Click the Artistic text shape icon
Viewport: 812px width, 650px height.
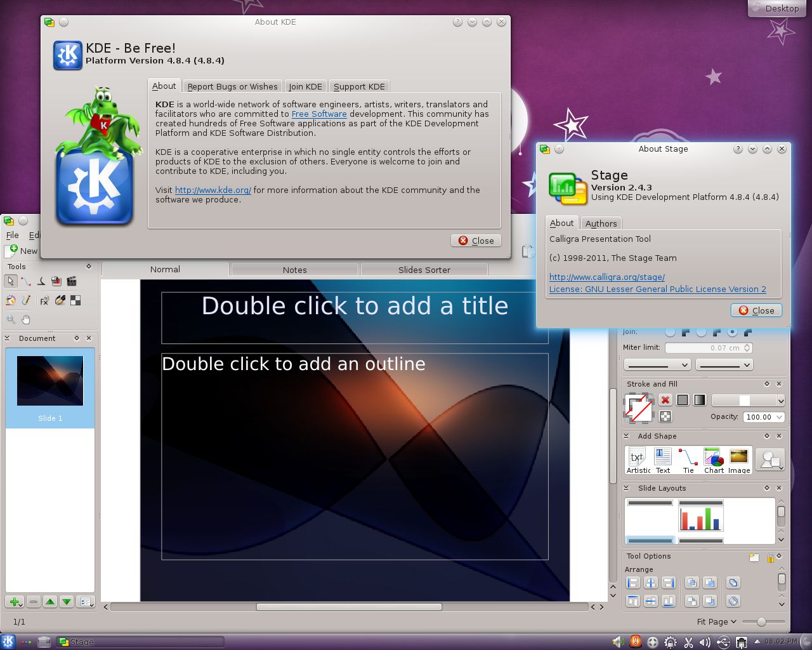point(638,460)
